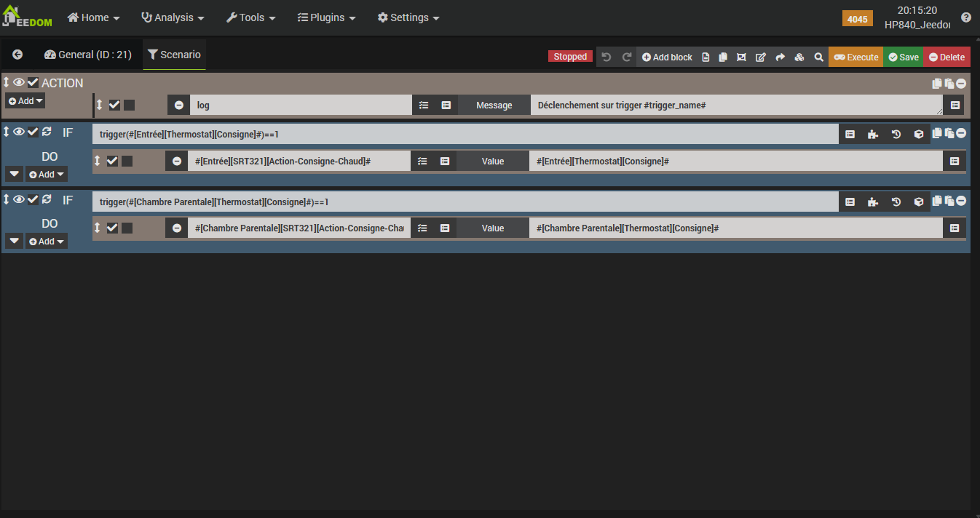Screen dimensions: 980x518
Task: Uncheck the ACTION block enabled checkbox
Action: point(33,83)
